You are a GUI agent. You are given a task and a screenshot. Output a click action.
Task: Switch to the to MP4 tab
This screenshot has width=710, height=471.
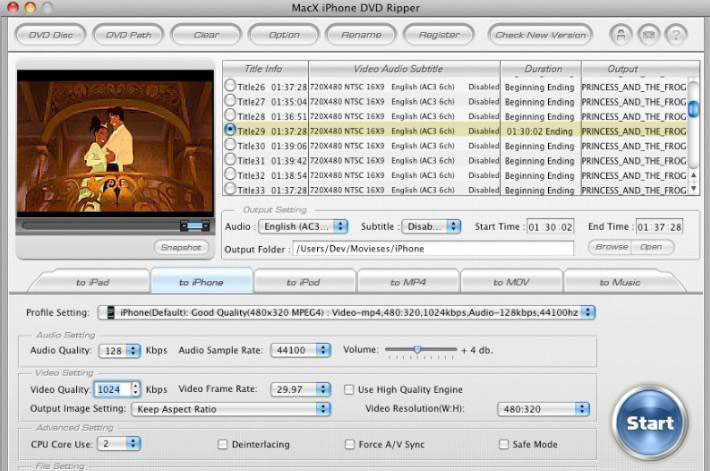click(408, 282)
